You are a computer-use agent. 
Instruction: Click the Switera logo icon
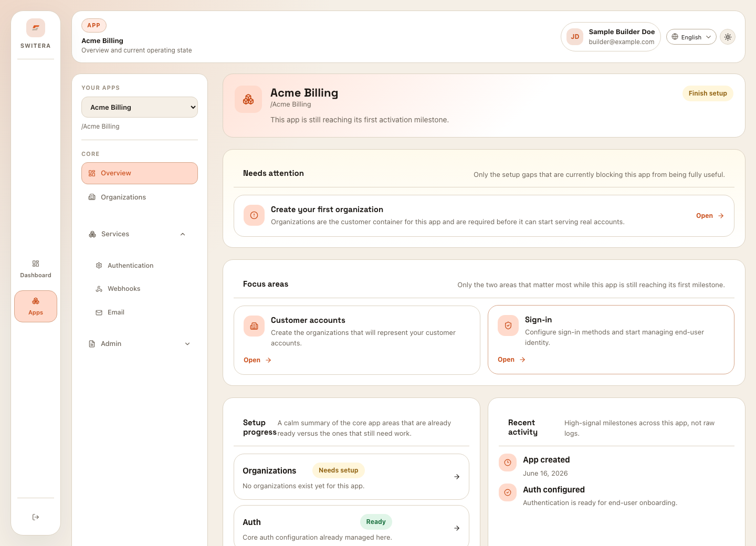(36, 28)
